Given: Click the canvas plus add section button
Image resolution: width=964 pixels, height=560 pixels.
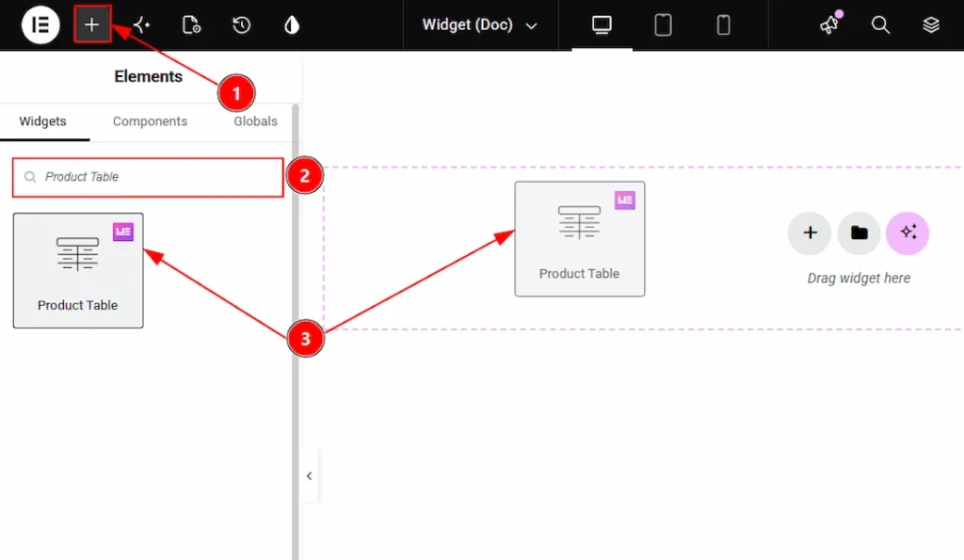Looking at the screenshot, I should (x=810, y=233).
